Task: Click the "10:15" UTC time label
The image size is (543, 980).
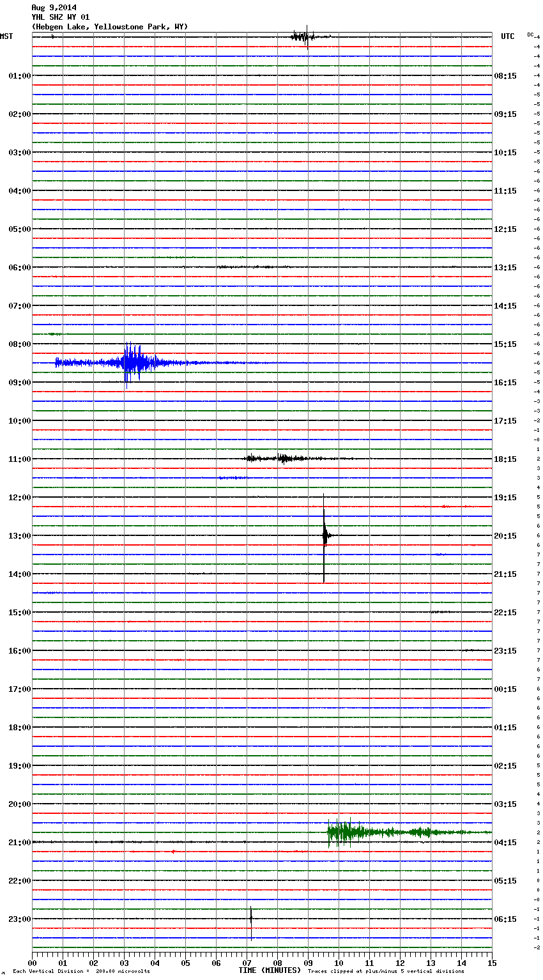Action: [505, 152]
